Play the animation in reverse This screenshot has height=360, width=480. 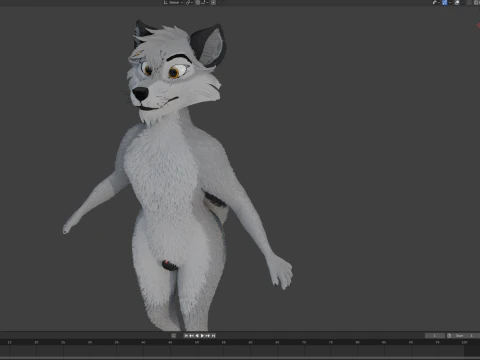(x=197, y=335)
